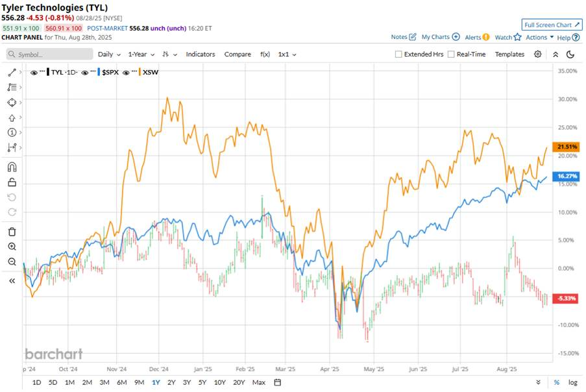The width and height of the screenshot is (586, 392).
Task: Hide the XSW comparison series
Action: 126,73
